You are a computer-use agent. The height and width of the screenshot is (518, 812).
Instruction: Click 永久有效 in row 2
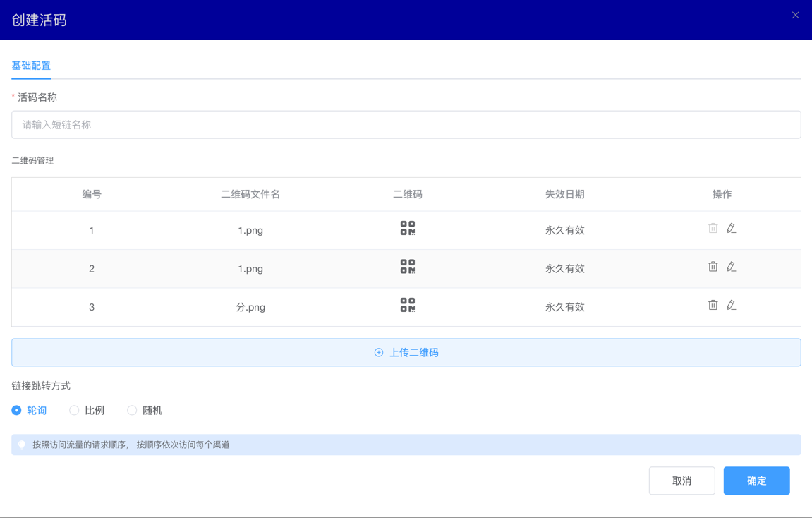[x=565, y=268]
